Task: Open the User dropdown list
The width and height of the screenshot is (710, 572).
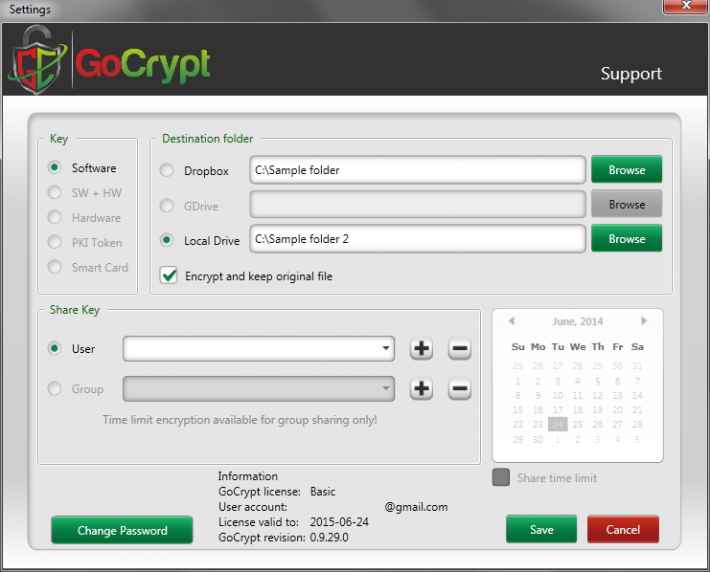Action: (385, 348)
